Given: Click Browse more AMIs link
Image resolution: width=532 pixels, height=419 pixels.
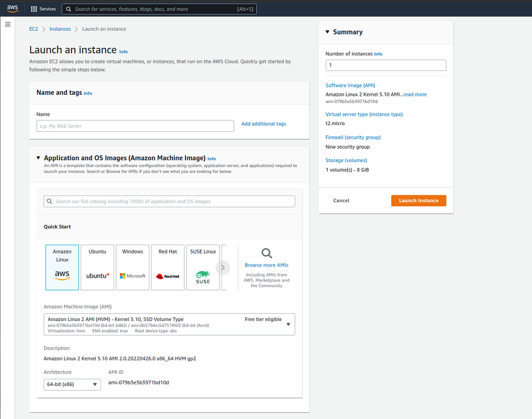Looking at the screenshot, I should pyautogui.click(x=267, y=265).
